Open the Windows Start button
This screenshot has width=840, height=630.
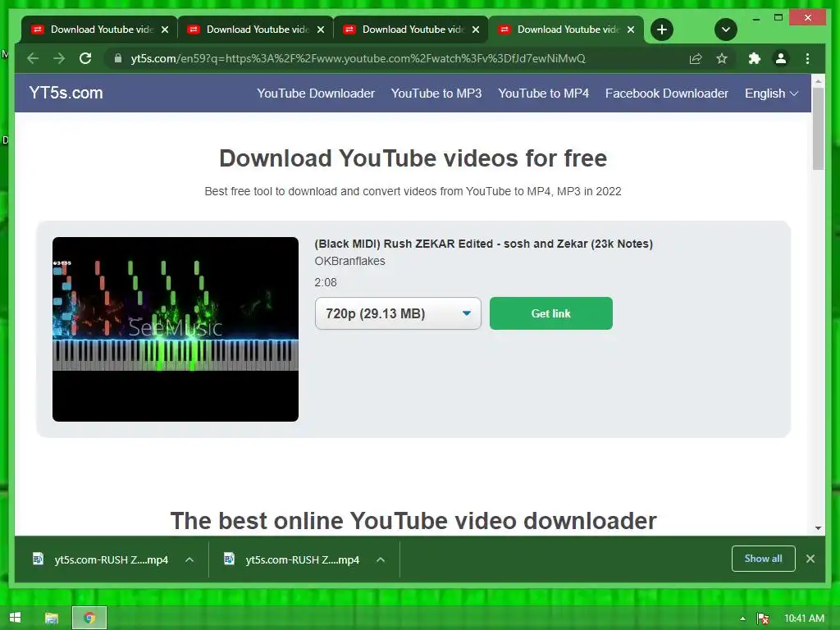tap(15, 618)
